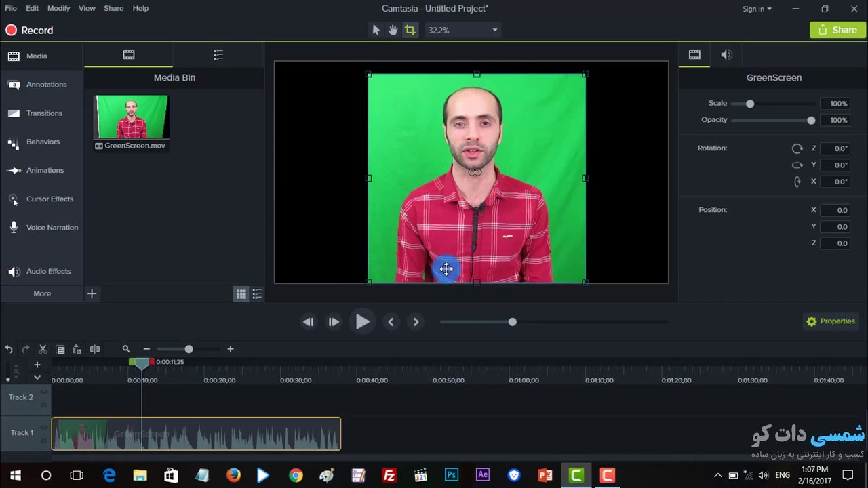Undo the last action on the timeline toolbar
868x488 pixels.
pos(9,349)
